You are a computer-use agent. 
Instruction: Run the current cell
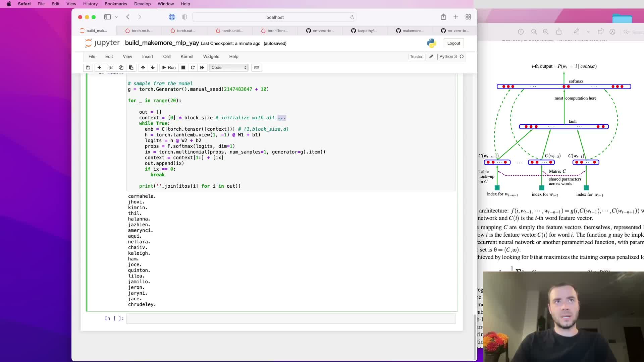point(169,67)
